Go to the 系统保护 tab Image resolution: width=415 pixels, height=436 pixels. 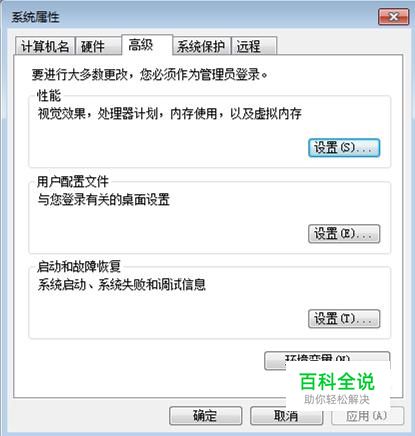[x=201, y=46]
